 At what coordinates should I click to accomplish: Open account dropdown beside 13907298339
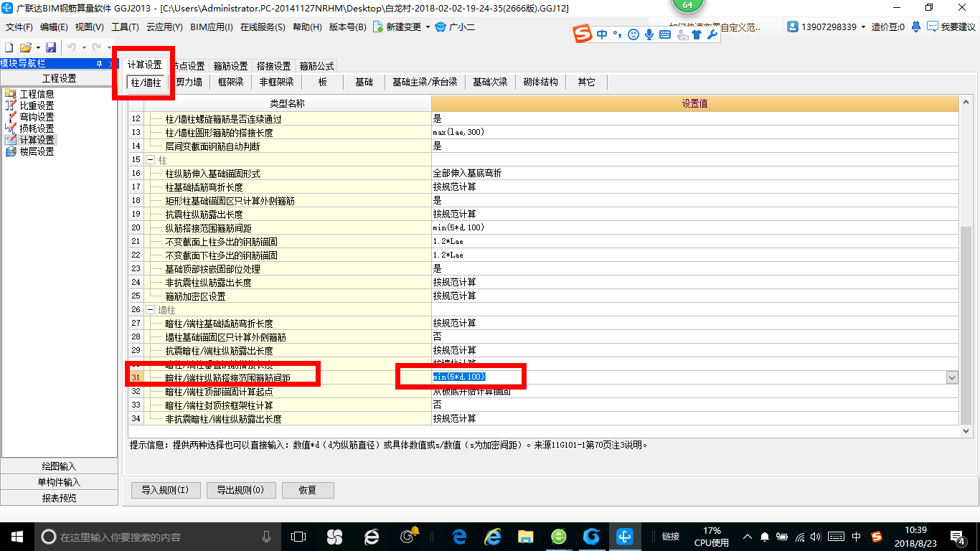864,27
